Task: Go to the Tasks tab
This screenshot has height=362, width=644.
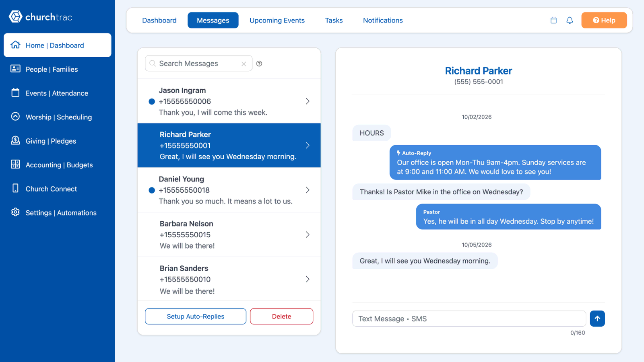Action: (334, 20)
